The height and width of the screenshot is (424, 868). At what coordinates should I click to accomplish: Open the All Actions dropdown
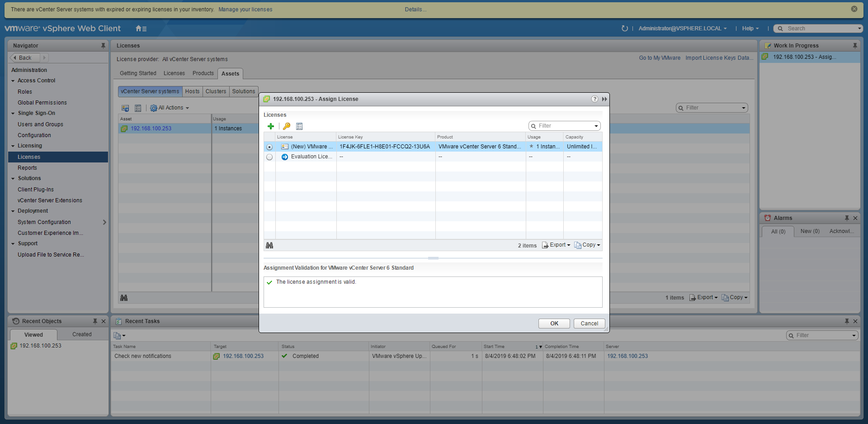tap(170, 108)
